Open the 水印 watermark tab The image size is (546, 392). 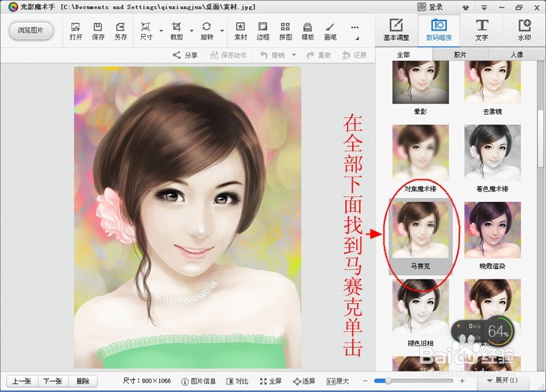click(524, 30)
